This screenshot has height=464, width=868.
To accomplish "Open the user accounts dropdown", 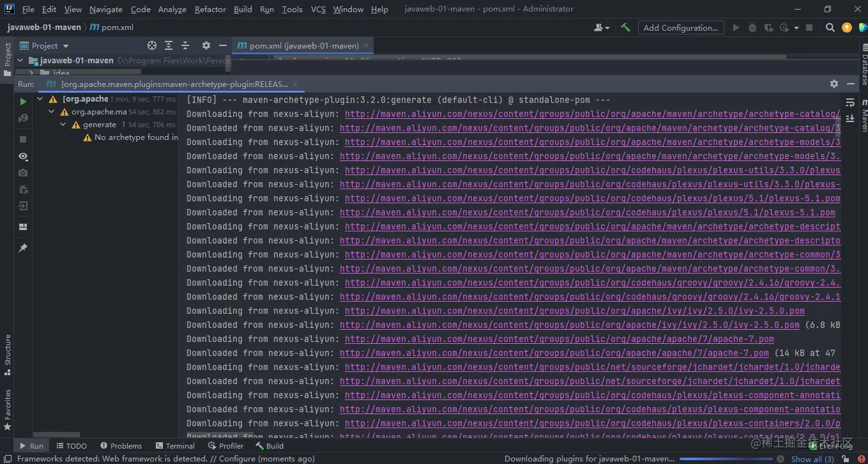I will (x=602, y=27).
